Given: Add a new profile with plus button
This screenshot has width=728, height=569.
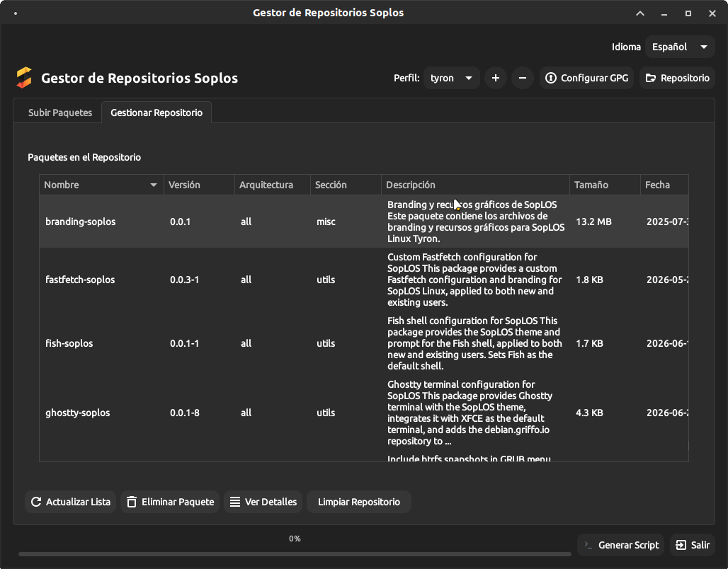Looking at the screenshot, I should pyautogui.click(x=496, y=78).
